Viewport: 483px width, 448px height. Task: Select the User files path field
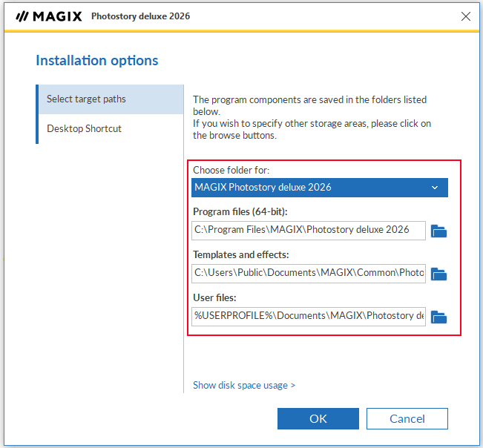pyautogui.click(x=309, y=316)
